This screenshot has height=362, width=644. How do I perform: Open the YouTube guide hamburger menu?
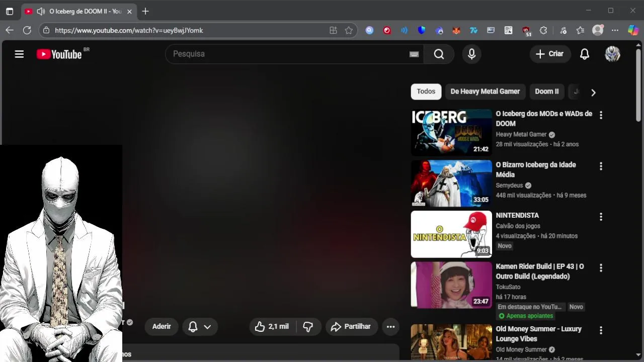19,54
